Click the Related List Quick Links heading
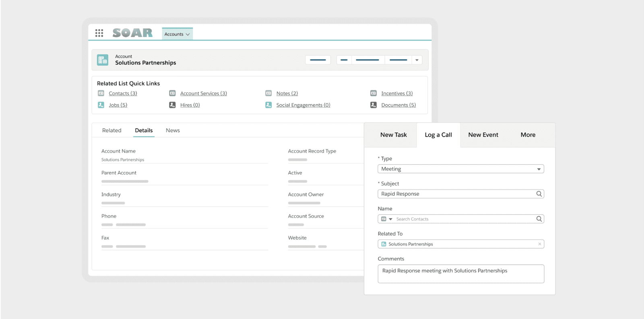This screenshot has width=644, height=319. click(x=128, y=83)
